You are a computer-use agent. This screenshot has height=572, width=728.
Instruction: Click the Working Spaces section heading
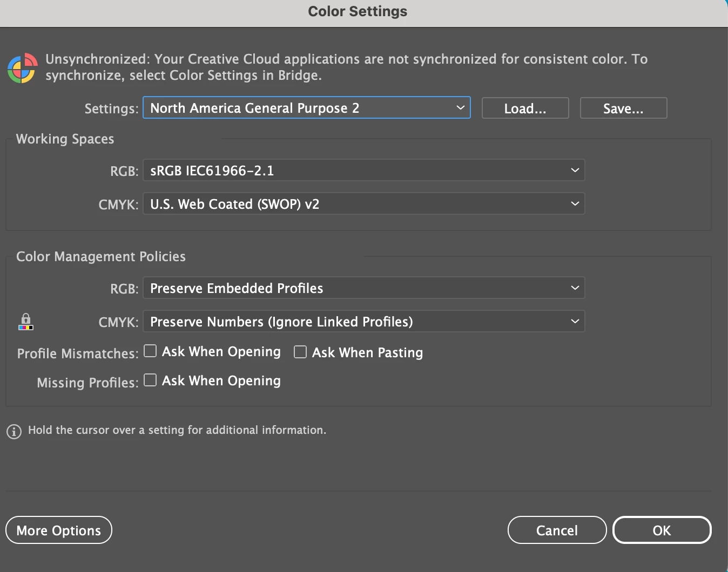(65, 139)
